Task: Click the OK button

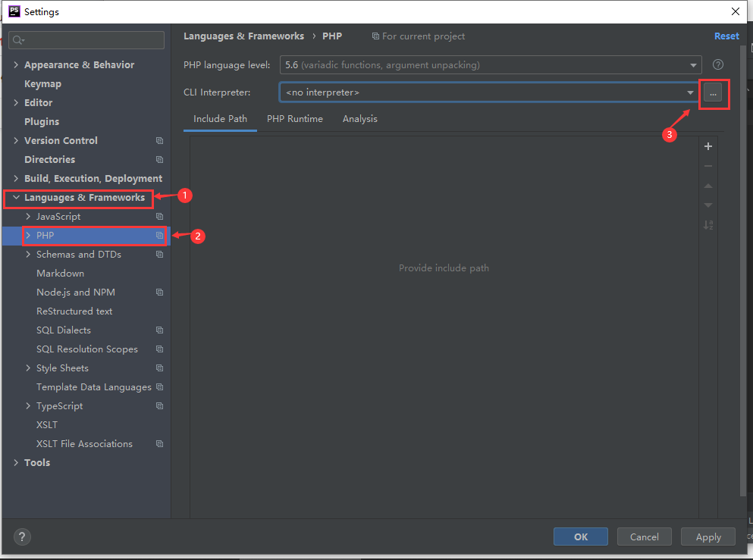Action: pyautogui.click(x=581, y=537)
